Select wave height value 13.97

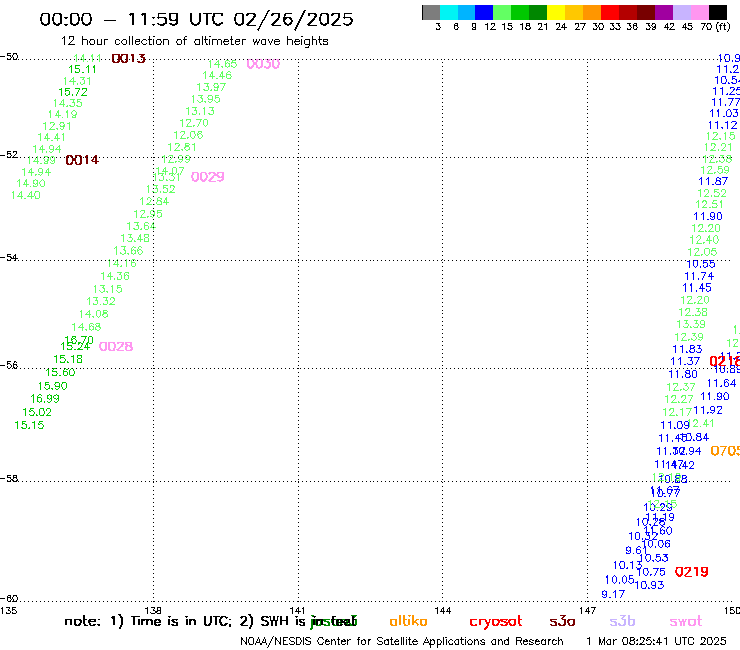tap(211, 87)
